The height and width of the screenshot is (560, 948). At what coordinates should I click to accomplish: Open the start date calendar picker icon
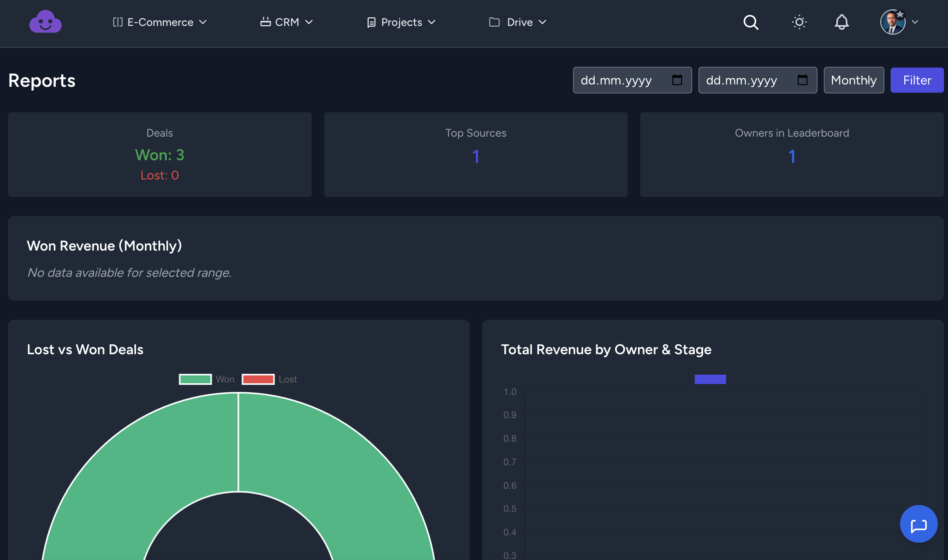(x=677, y=80)
